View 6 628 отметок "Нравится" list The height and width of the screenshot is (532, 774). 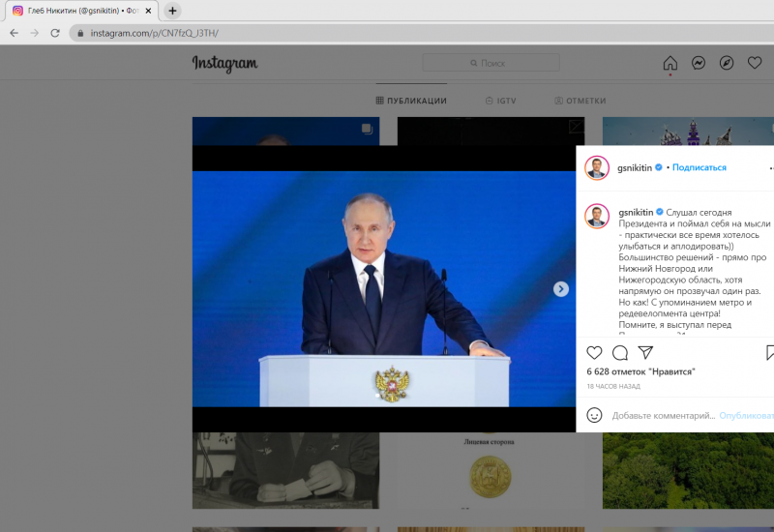[x=640, y=371]
